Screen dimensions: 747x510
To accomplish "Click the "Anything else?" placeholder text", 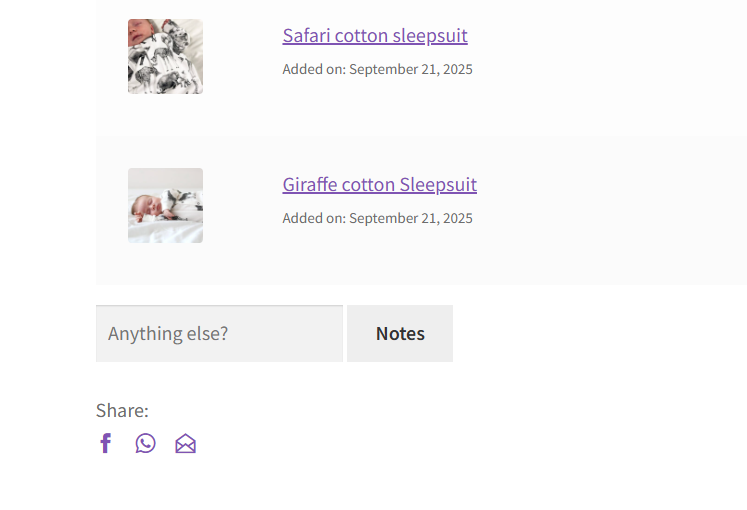I will coord(168,334).
